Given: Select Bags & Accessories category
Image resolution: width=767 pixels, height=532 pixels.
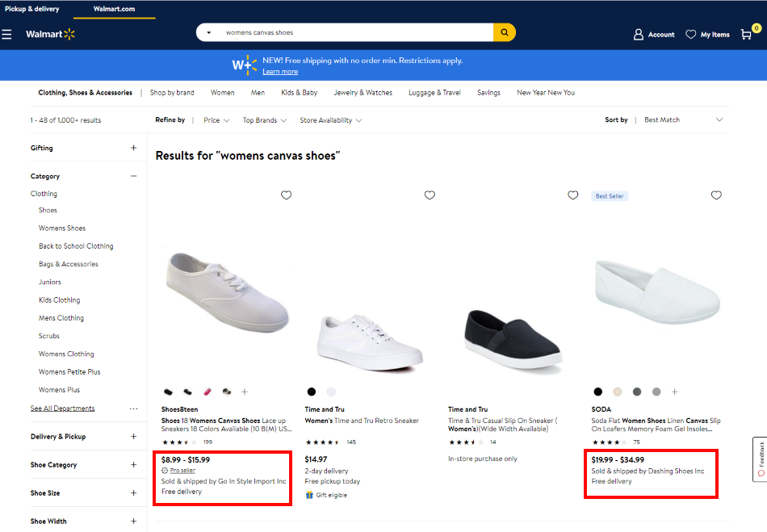Looking at the screenshot, I should click(69, 264).
